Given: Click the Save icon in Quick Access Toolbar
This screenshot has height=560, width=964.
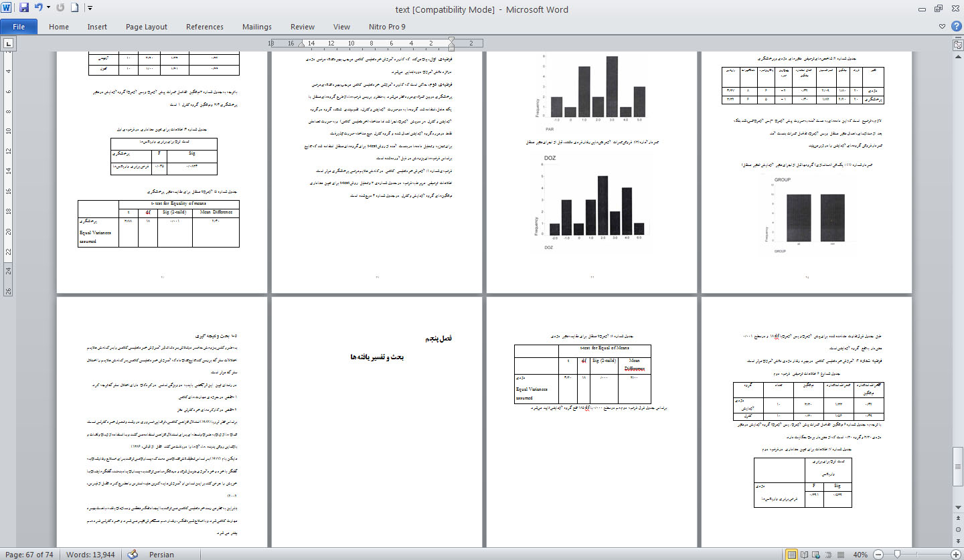Looking at the screenshot, I should tap(24, 9).
